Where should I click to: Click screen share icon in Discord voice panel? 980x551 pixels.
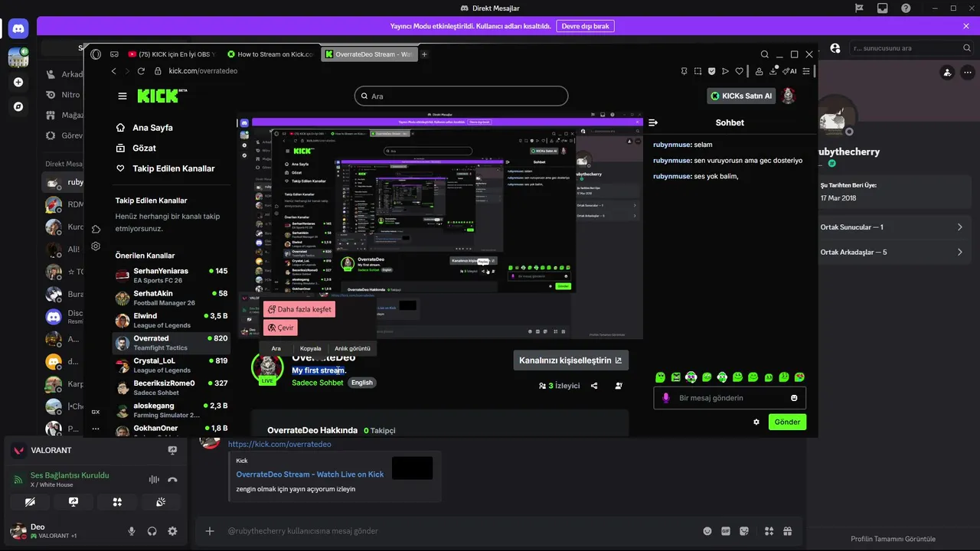click(x=73, y=502)
